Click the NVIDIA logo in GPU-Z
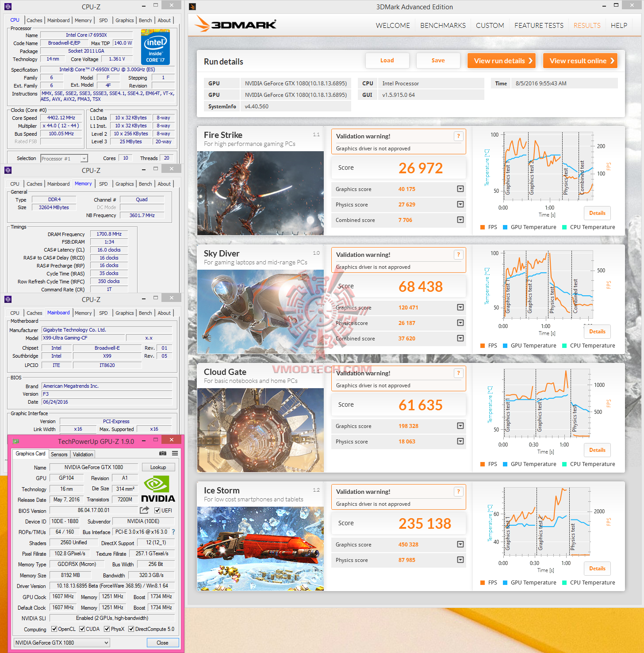Viewport: 644px width, 653px height. [x=158, y=489]
